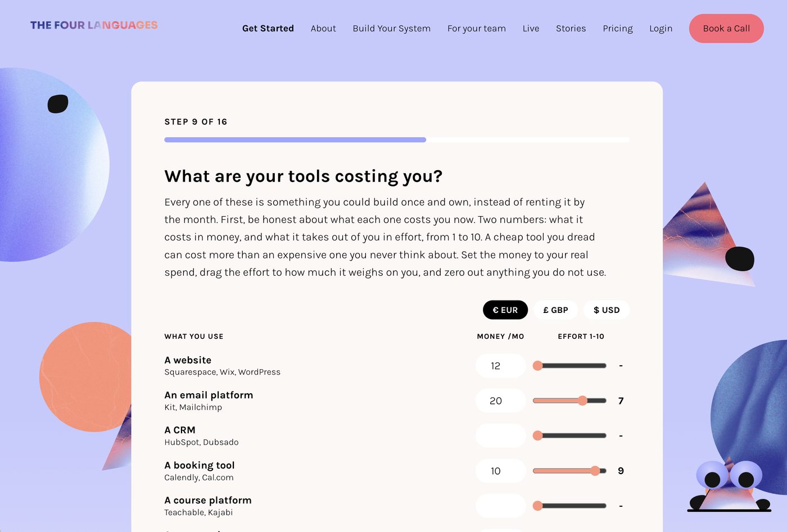The image size is (787, 532).
Task: Select the € EUR currency
Action: point(505,310)
